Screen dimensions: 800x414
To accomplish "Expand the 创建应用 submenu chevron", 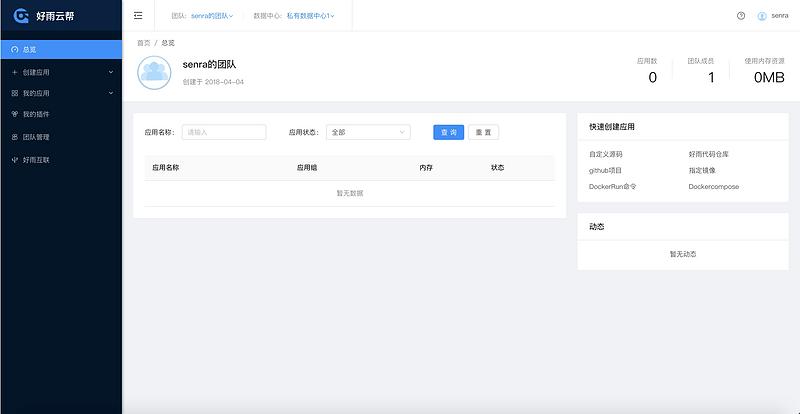I will point(111,72).
